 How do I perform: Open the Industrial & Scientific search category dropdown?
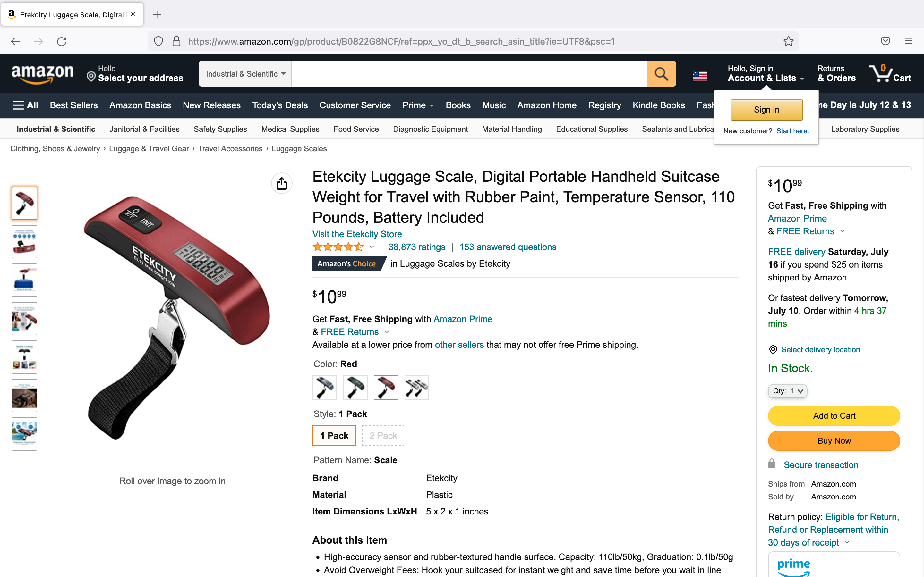(x=245, y=74)
